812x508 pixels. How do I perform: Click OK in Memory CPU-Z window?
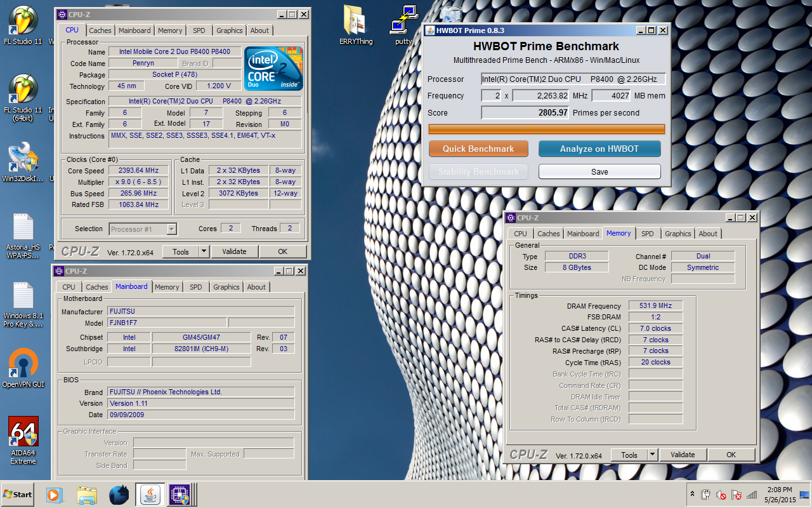click(731, 455)
